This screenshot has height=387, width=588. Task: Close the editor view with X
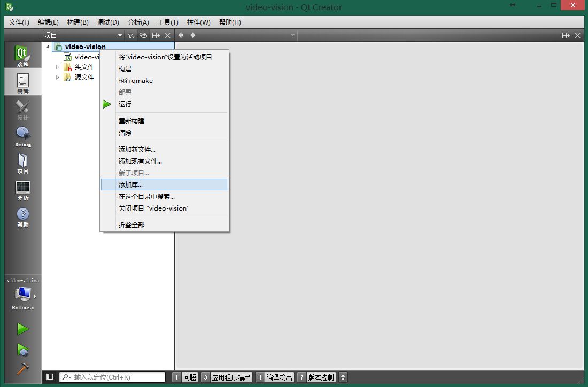click(577, 36)
